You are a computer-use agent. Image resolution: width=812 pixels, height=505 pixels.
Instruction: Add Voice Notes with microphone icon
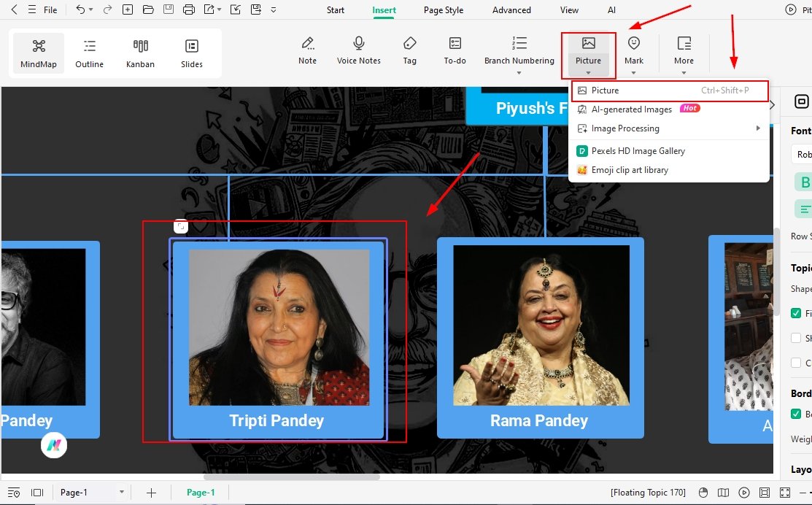click(358, 50)
